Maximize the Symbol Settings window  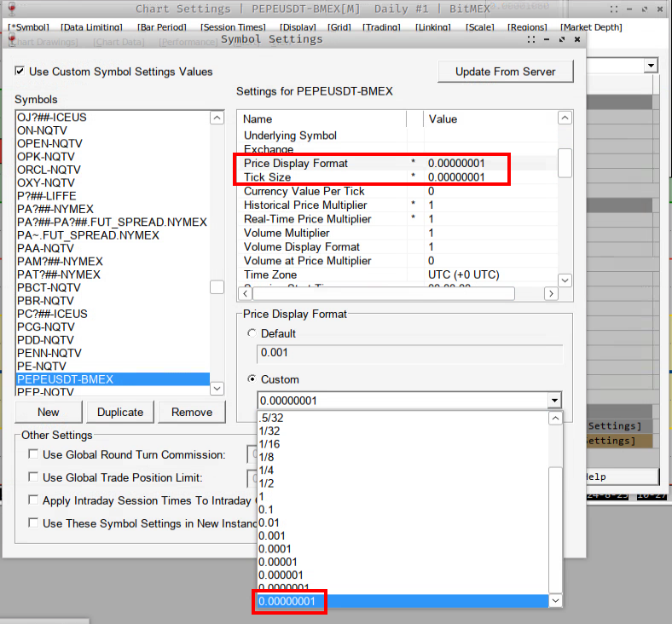562,39
